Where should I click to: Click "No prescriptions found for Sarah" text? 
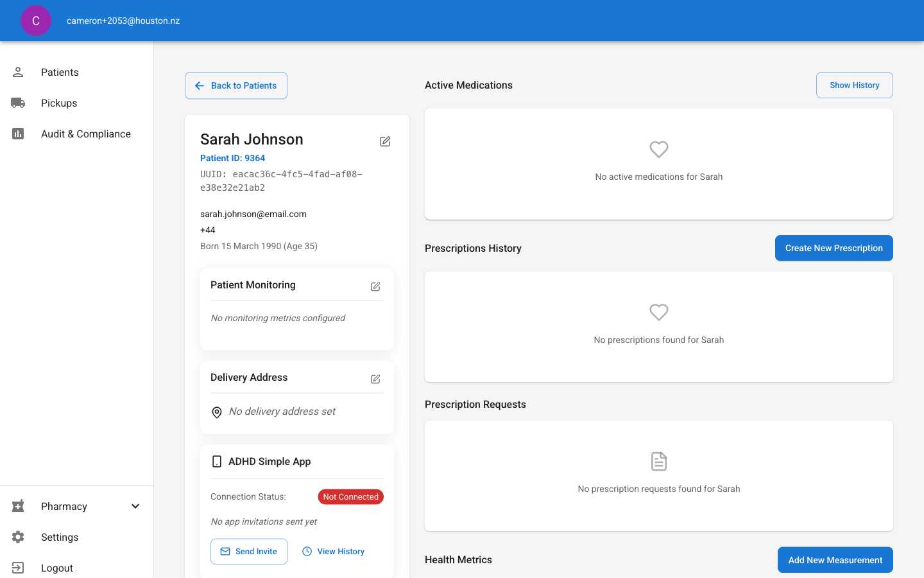(x=659, y=340)
